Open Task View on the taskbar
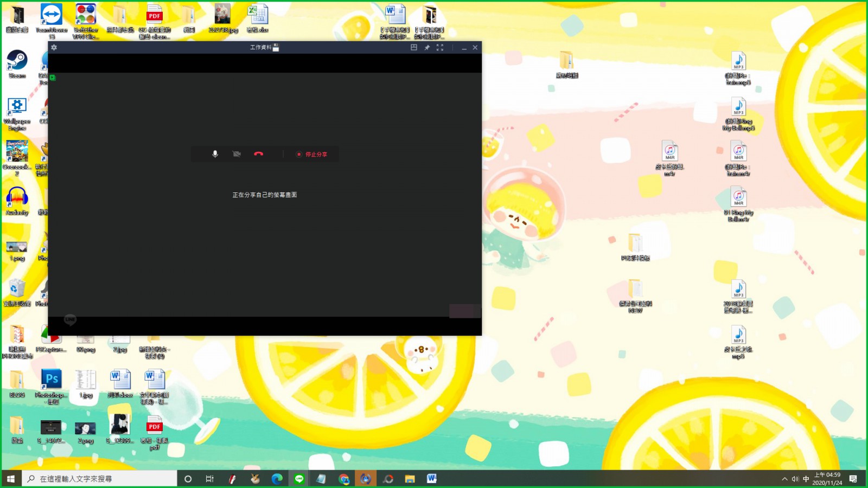Viewport: 868px width, 488px height. point(210,479)
